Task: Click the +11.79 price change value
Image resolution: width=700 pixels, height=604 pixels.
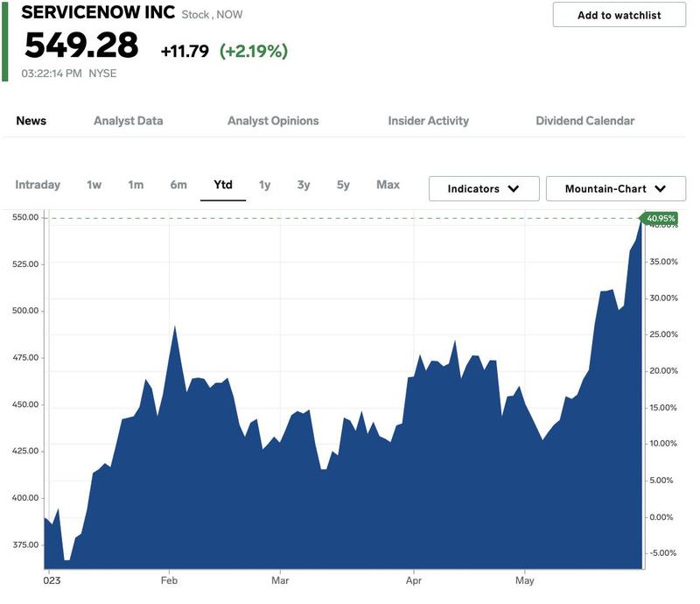Action: [185, 51]
